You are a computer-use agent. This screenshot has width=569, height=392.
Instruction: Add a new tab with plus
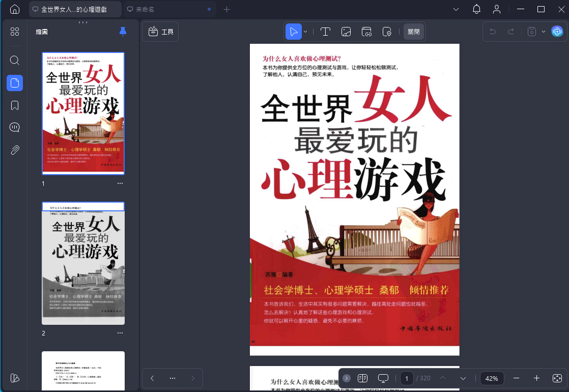coord(227,9)
